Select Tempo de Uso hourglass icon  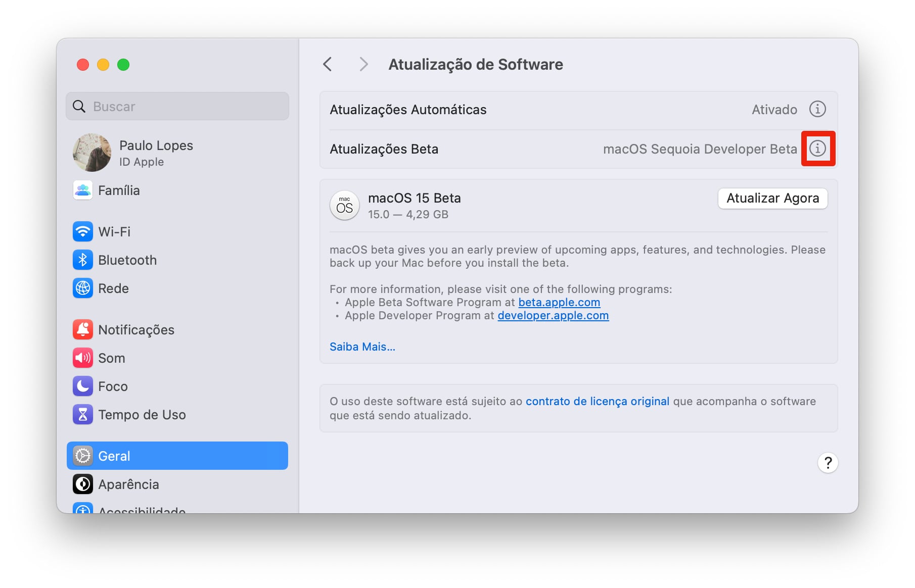[x=83, y=415]
